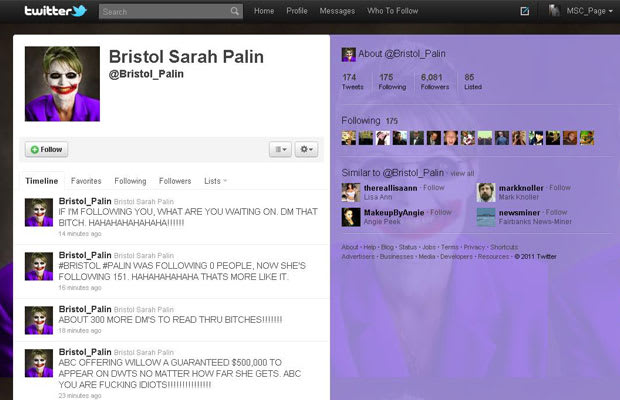Viewport: 620px width, 400px height.
Task: Click markknoller's avatar thumbnail
Action: coord(486,192)
